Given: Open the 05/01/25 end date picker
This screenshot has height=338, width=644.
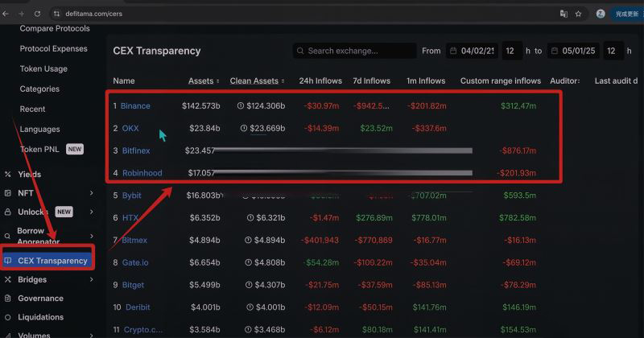Looking at the screenshot, I should click(x=573, y=51).
